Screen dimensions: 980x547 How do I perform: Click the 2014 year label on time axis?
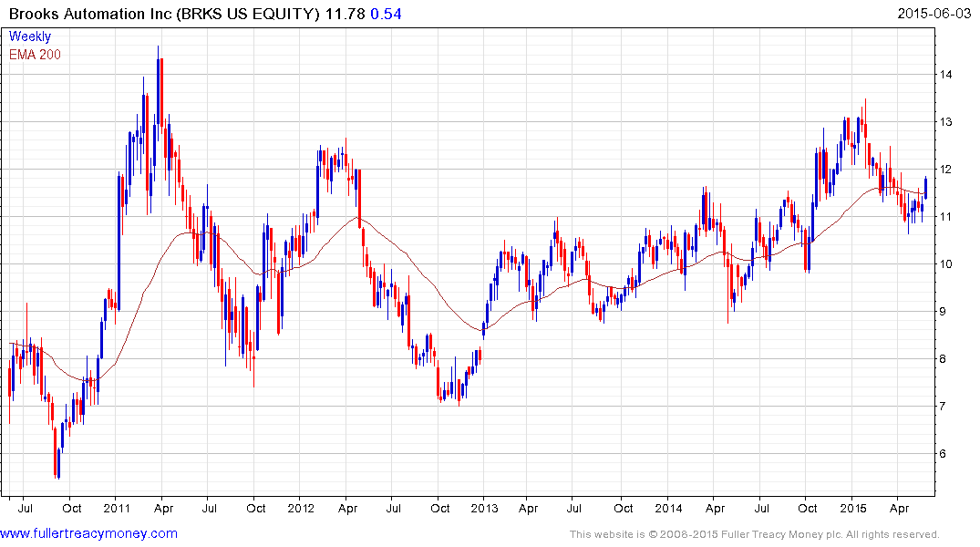coord(669,508)
